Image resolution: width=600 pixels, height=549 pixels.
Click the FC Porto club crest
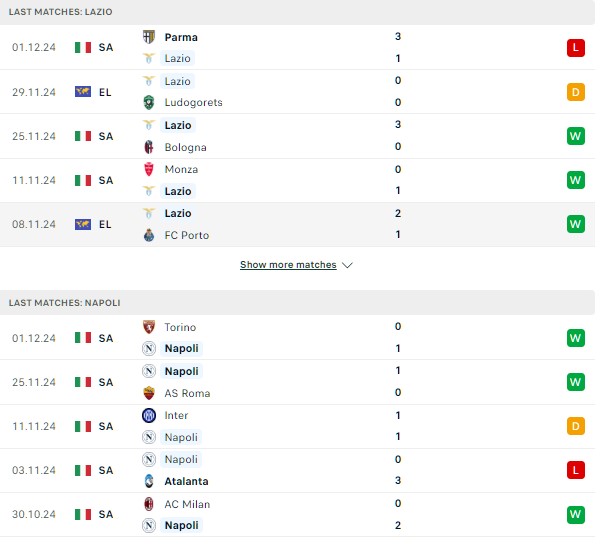tap(149, 235)
